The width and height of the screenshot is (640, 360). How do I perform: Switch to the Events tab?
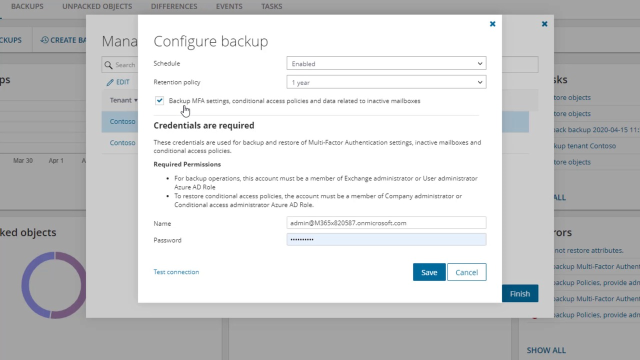coord(229,7)
